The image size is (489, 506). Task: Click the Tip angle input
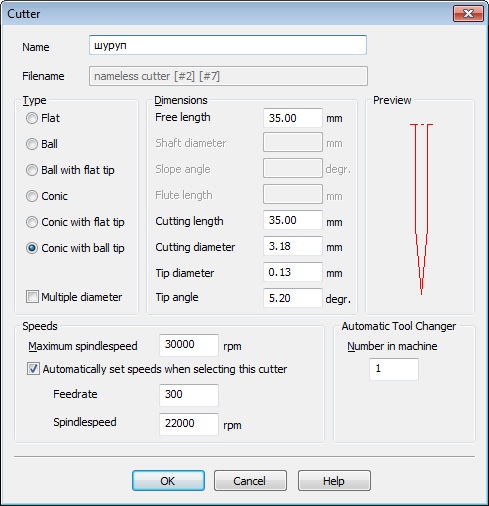pos(293,298)
